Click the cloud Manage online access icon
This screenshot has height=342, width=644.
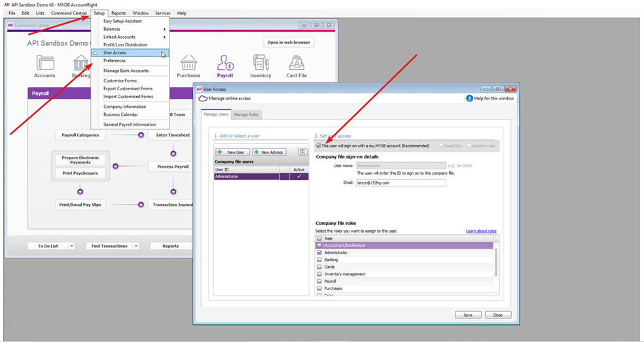[x=203, y=99]
